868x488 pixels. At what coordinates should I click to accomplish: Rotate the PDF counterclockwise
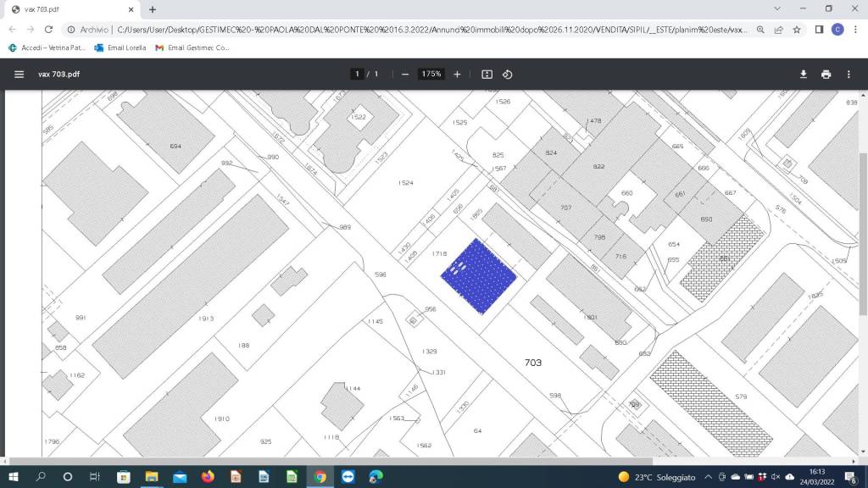(508, 75)
